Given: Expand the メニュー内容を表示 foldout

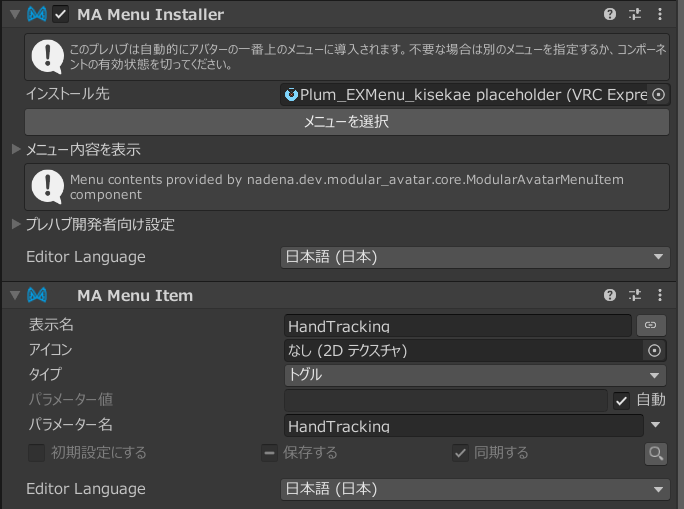Looking at the screenshot, I should [16, 149].
